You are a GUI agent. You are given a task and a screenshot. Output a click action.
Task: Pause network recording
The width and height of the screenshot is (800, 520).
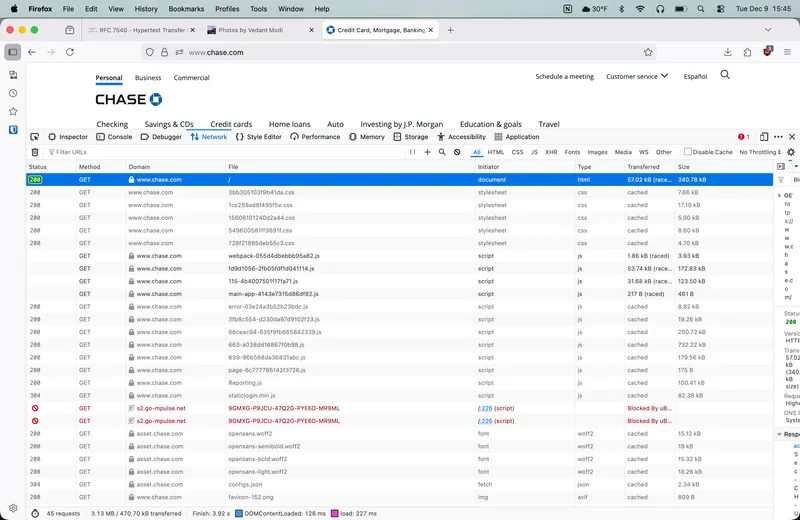pos(413,152)
